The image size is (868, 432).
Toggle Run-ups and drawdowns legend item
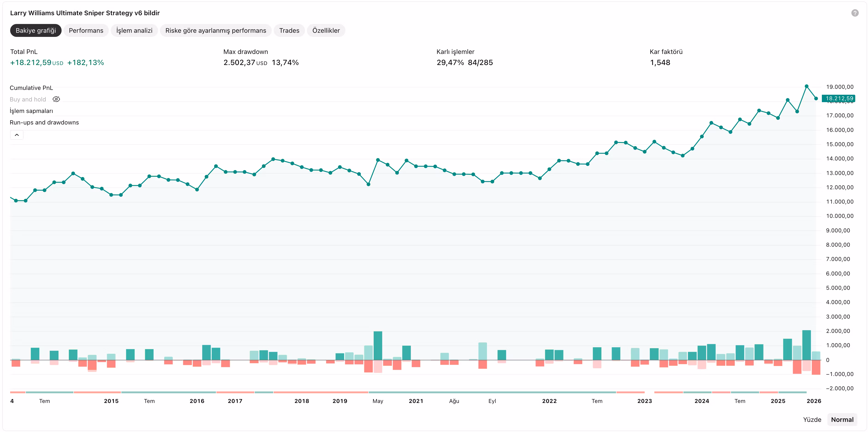point(44,123)
